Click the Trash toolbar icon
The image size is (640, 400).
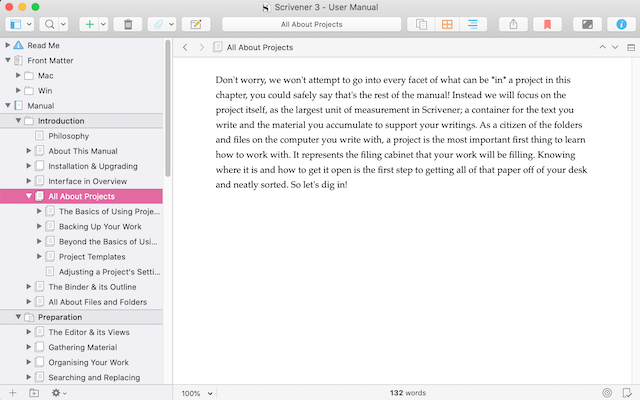128,24
